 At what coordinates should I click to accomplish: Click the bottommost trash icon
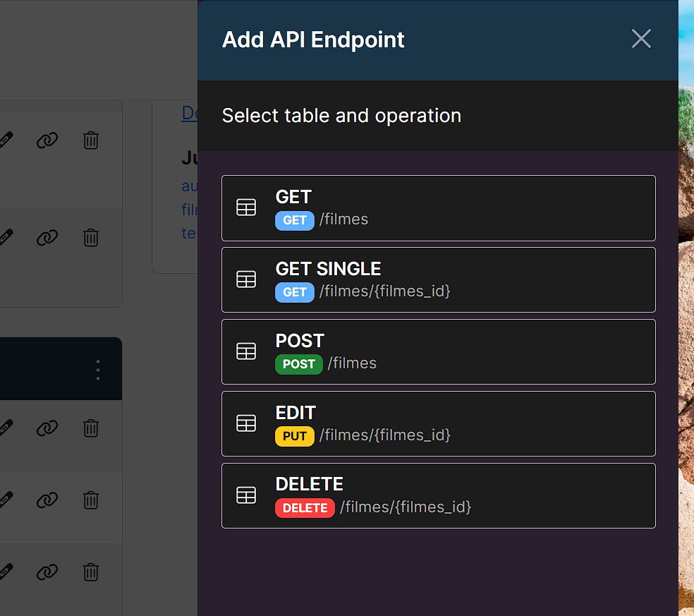[x=91, y=572]
